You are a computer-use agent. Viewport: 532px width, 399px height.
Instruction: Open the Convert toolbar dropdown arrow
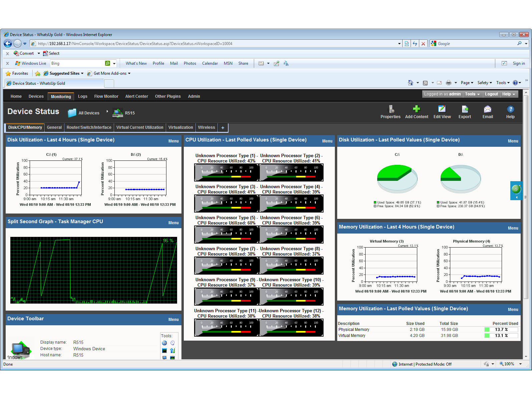point(39,53)
